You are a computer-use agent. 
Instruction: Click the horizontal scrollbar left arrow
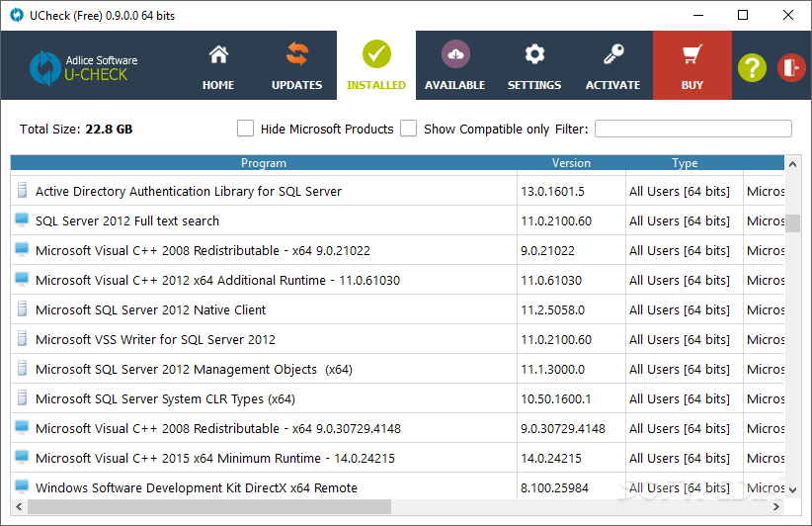[x=19, y=507]
